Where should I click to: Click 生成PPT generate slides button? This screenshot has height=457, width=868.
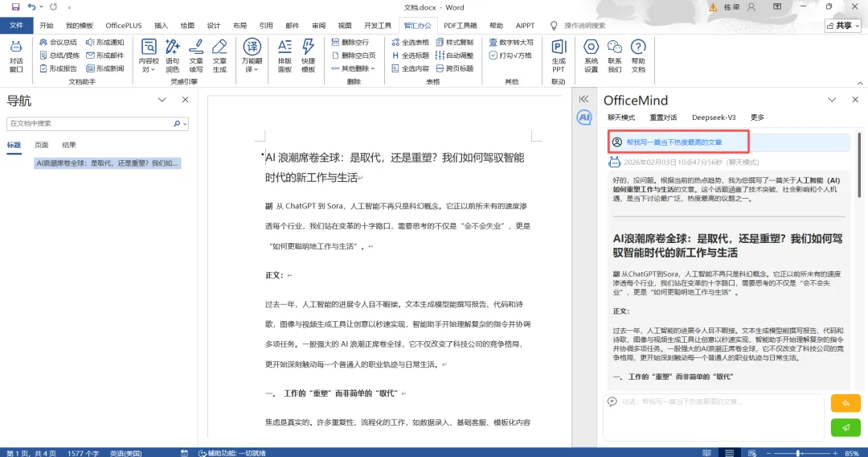[x=559, y=56]
